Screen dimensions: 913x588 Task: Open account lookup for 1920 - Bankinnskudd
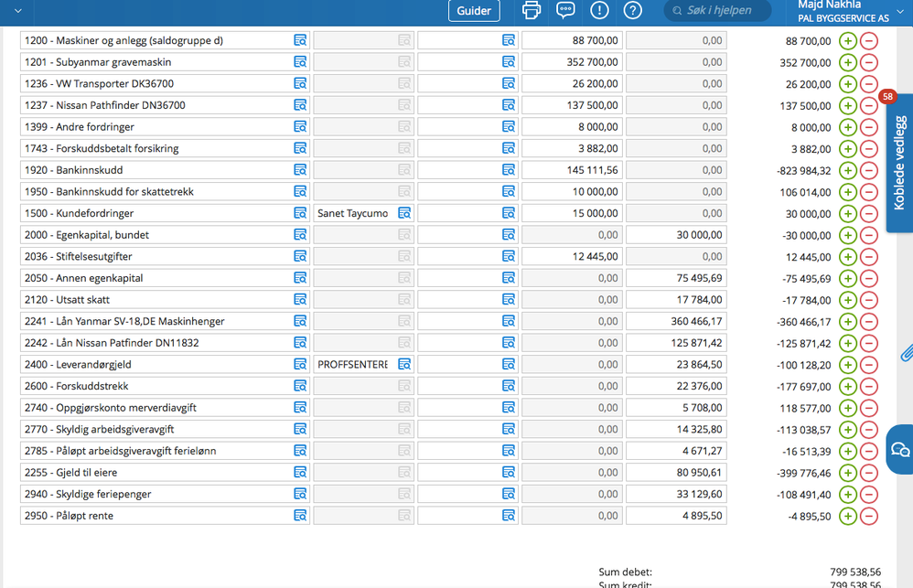click(x=300, y=170)
